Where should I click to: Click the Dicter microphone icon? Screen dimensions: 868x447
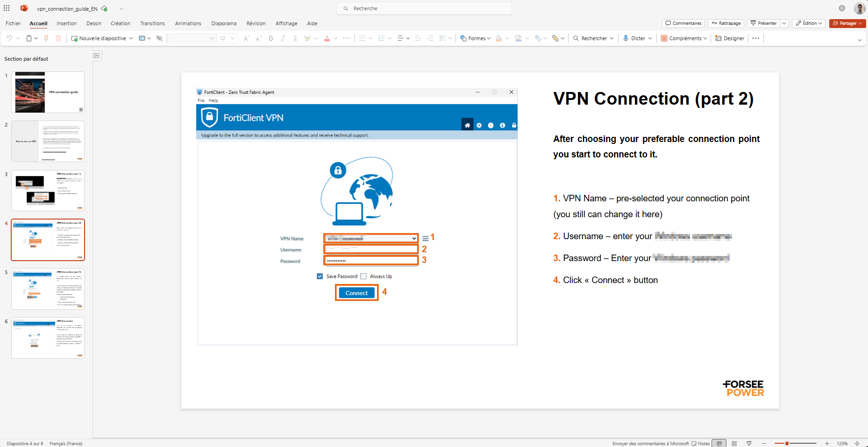(x=626, y=38)
